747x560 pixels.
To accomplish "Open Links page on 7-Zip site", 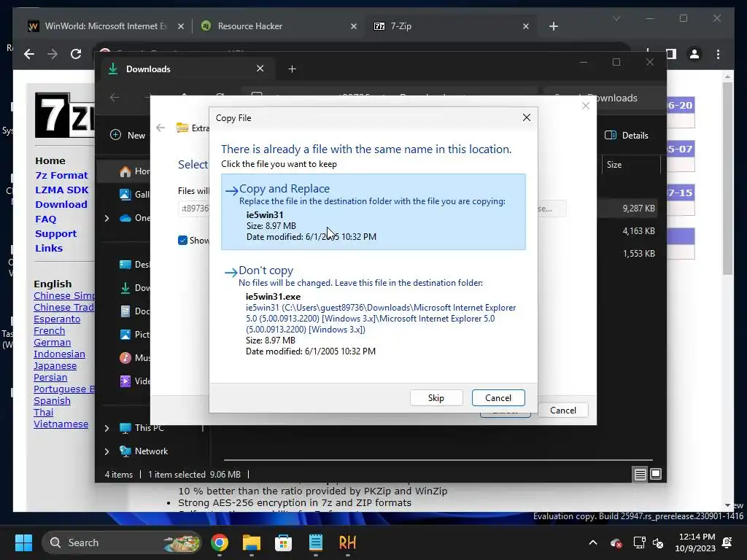I will coord(49,248).
